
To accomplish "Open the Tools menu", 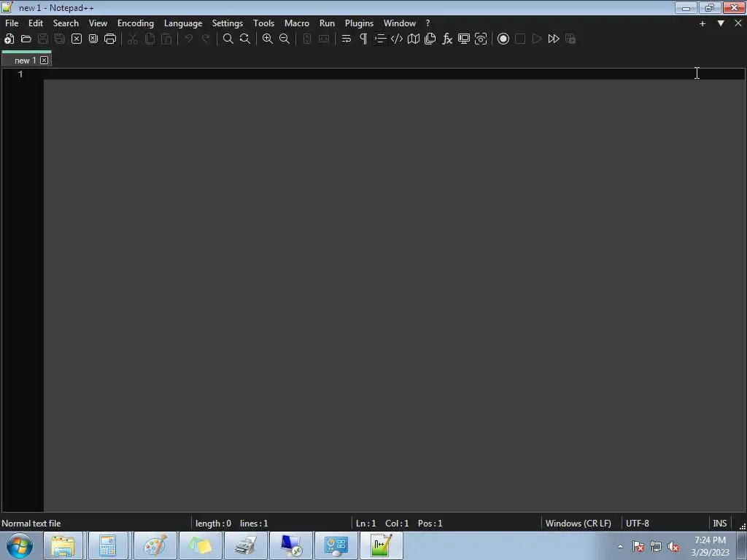I will (x=263, y=23).
